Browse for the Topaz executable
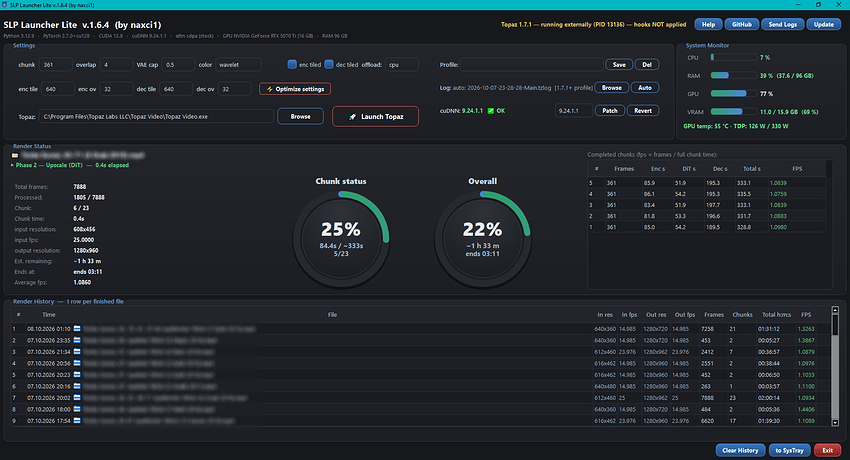Image resolution: width=850 pixels, height=460 pixels. click(x=300, y=116)
